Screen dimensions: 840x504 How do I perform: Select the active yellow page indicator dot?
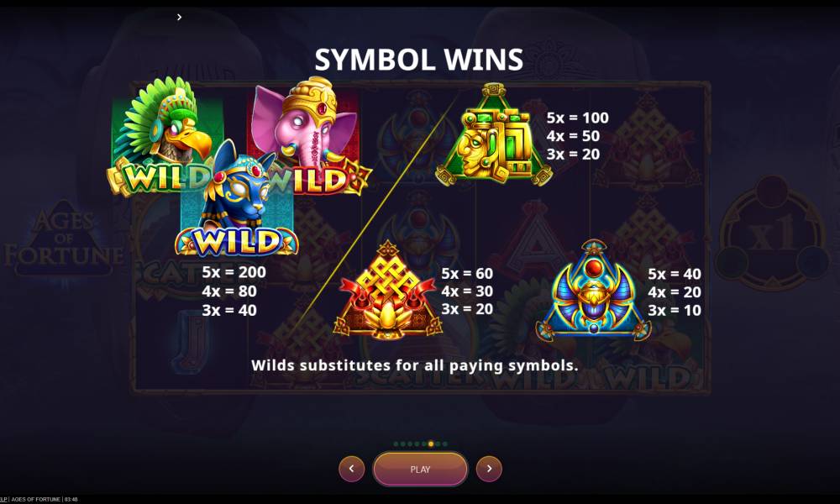point(431,444)
